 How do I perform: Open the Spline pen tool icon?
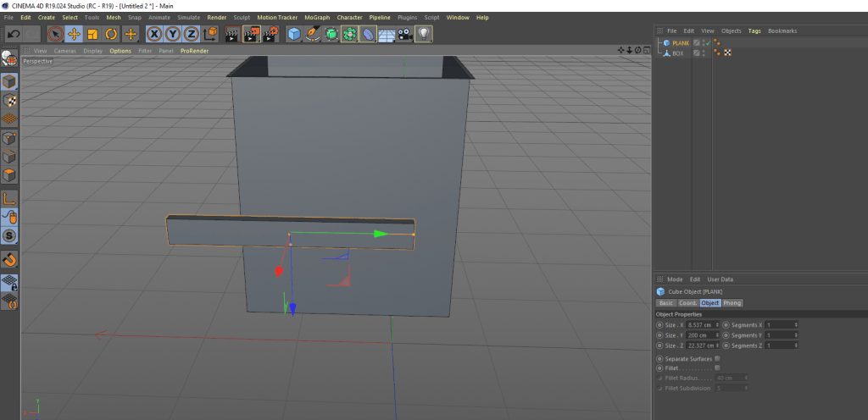[x=312, y=34]
